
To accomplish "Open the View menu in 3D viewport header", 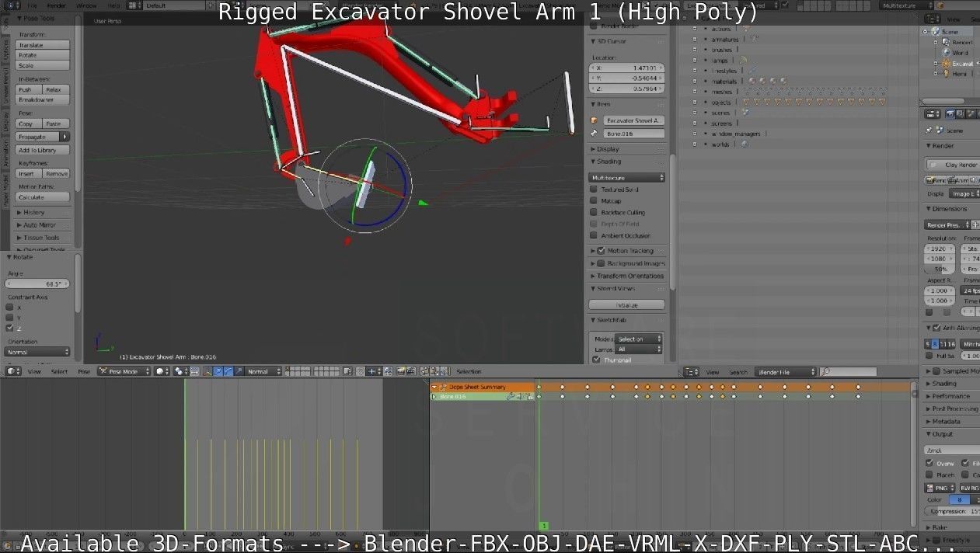I will (x=34, y=371).
